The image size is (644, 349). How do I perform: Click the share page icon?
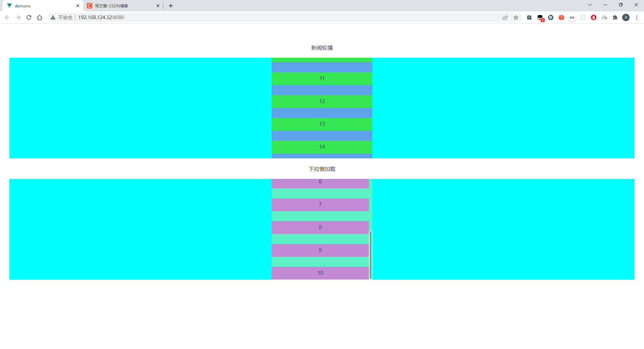point(505,17)
